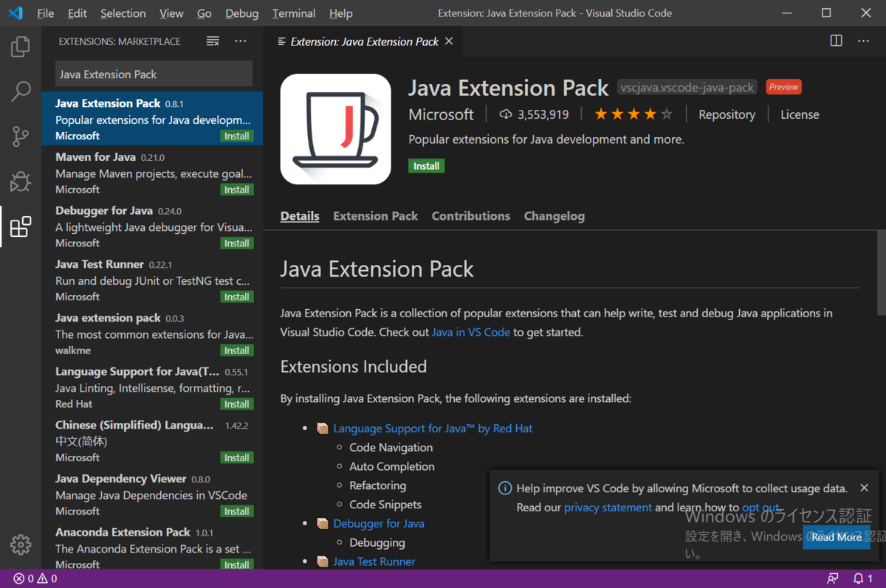
Task: Click the Split Editor Right icon
Action: coord(836,41)
